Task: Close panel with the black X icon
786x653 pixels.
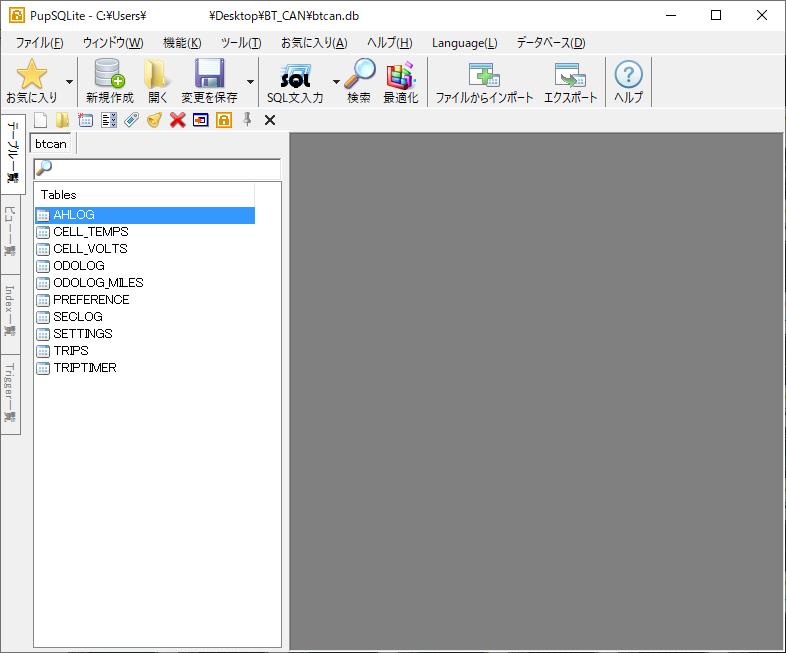Action: 270,120
